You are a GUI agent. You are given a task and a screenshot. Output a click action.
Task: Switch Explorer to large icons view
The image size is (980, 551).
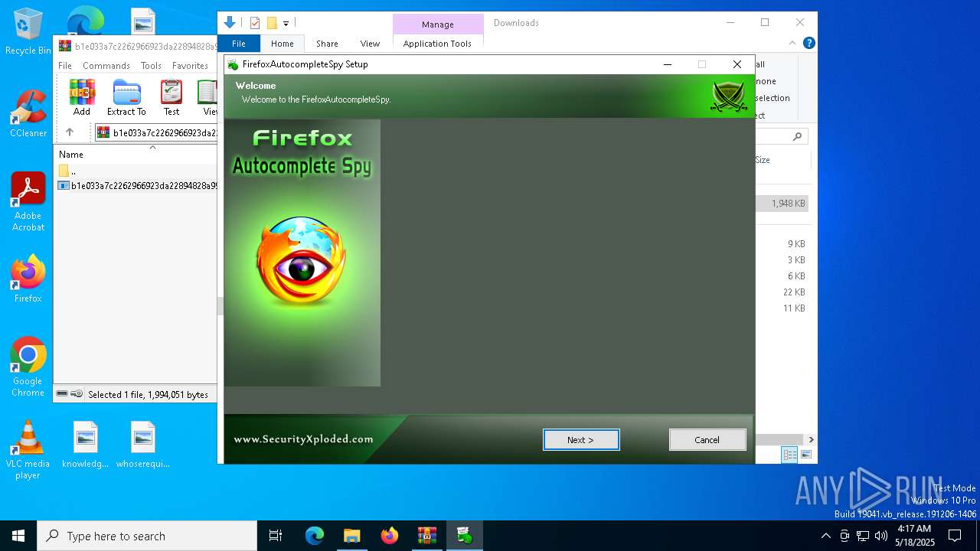[805, 455]
